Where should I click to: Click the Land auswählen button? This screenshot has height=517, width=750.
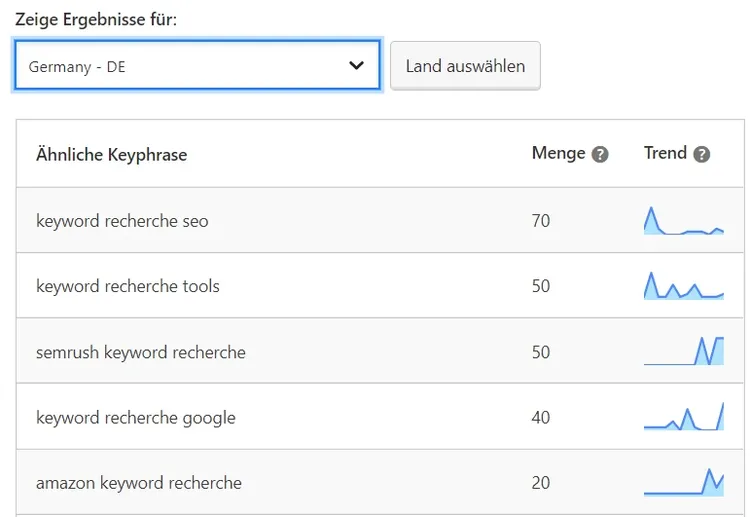click(465, 66)
